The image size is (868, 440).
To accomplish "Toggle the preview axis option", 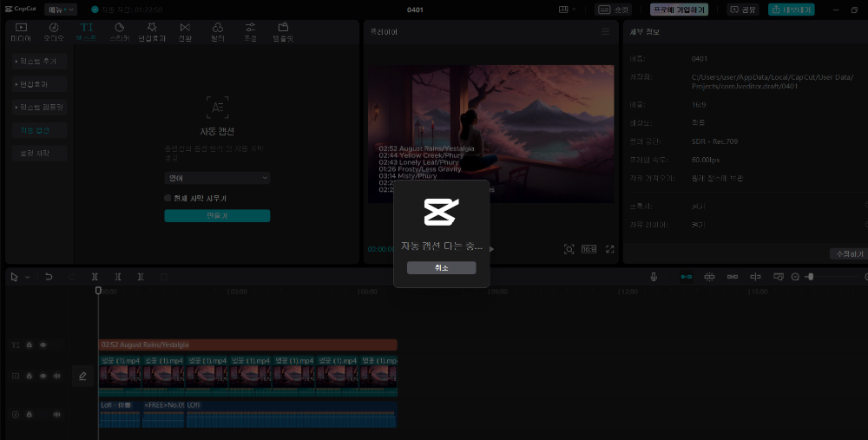I will pos(755,277).
